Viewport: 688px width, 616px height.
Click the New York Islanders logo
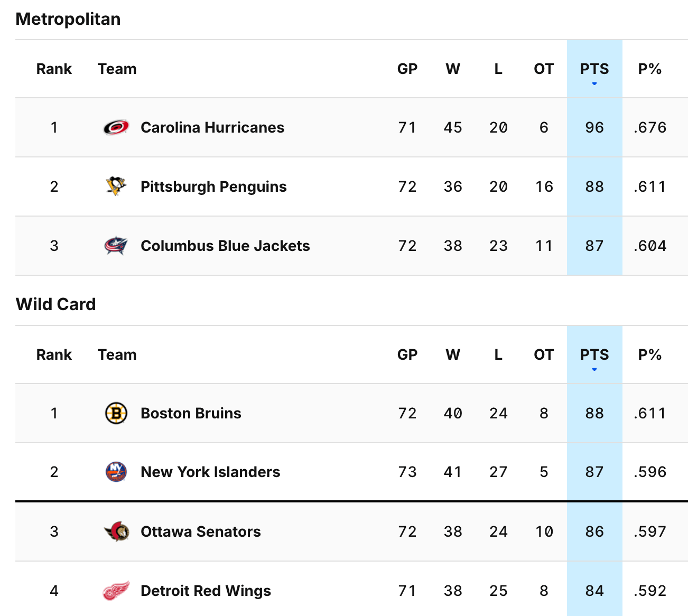pos(116,472)
